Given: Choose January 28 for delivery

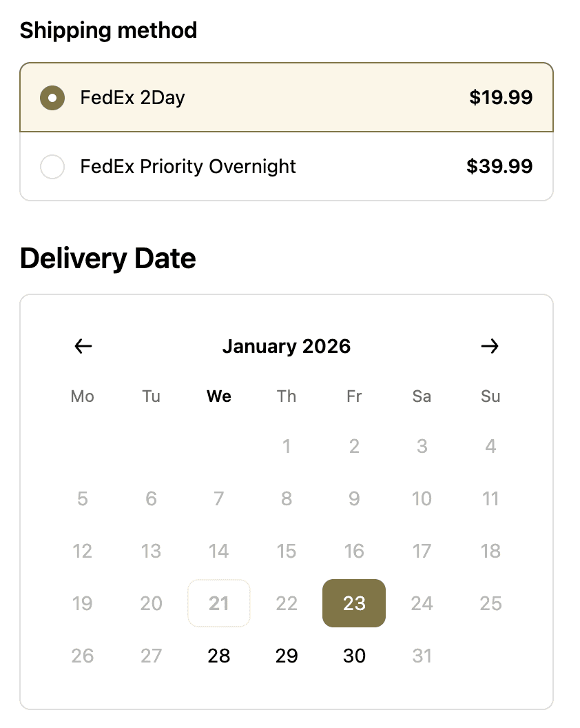Looking at the screenshot, I should coord(218,656).
